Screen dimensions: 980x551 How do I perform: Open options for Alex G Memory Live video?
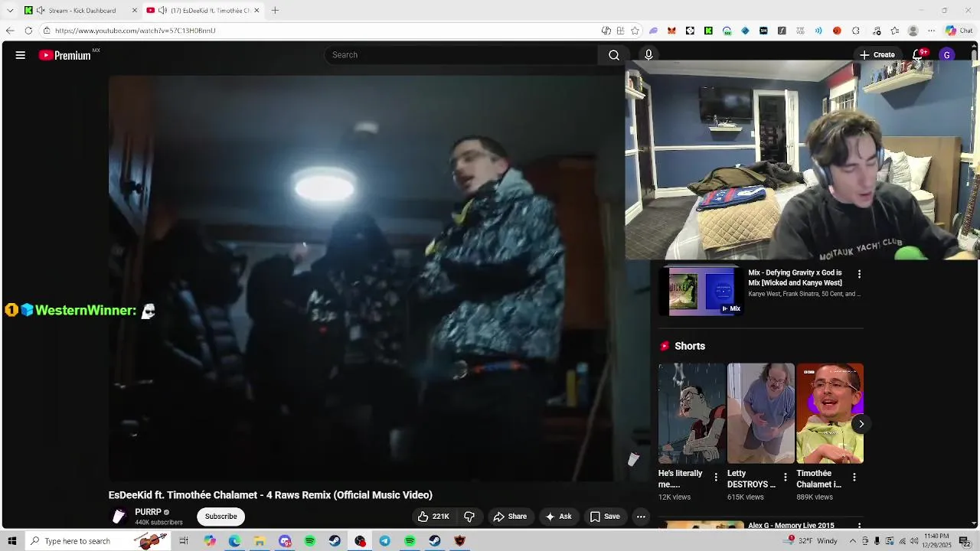click(859, 527)
